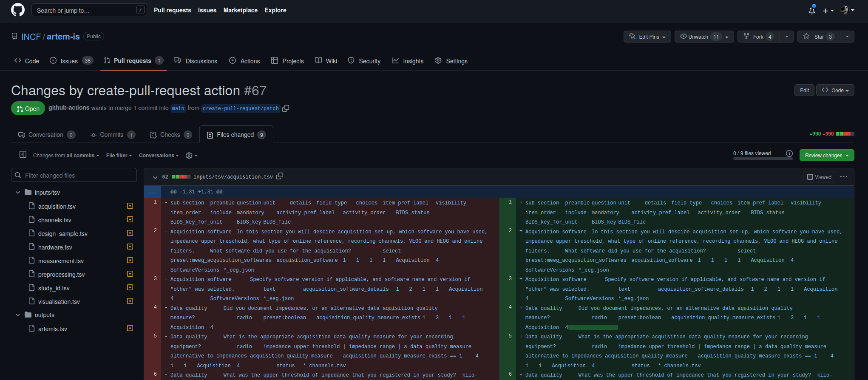Open the File filter dropdown
Image resolution: width=868 pixels, height=380 pixels.
pyautogui.click(x=119, y=156)
